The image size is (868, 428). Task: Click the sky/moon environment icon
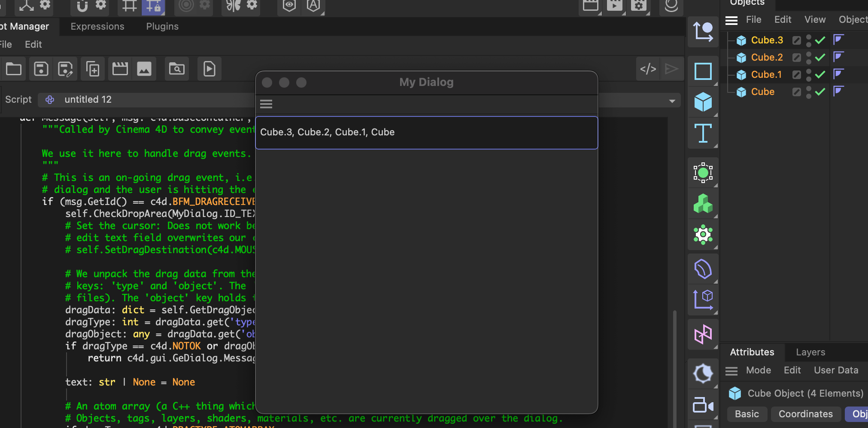[703, 373]
